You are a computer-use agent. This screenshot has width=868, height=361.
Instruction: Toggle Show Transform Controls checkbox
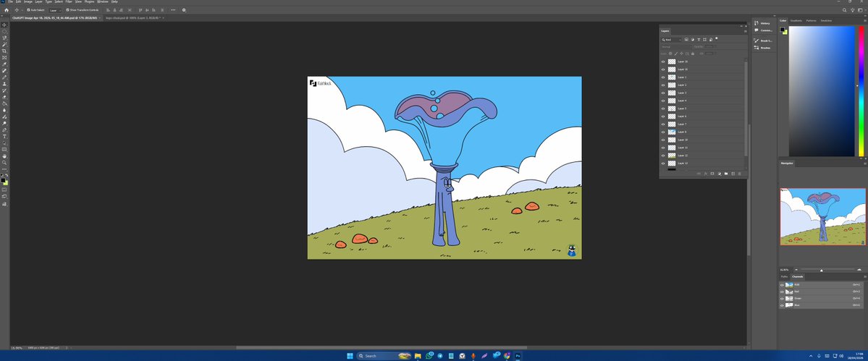(x=67, y=10)
